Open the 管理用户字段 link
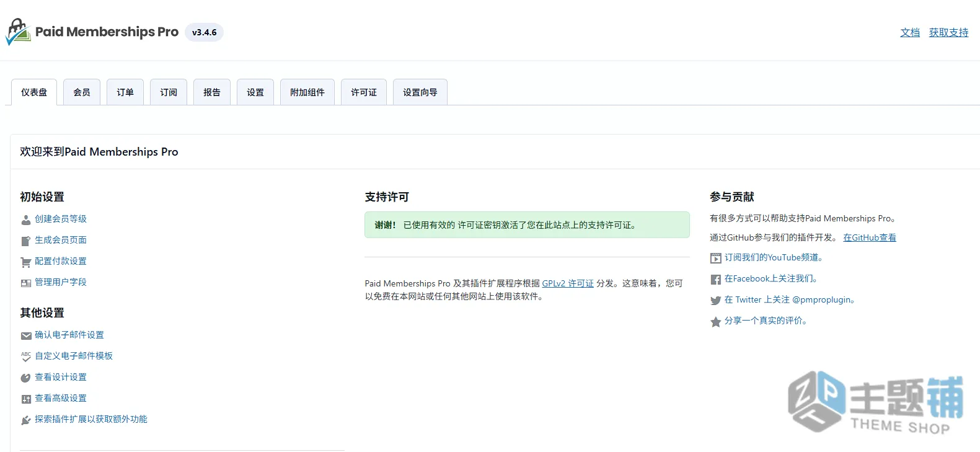980x452 pixels. pos(61,282)
